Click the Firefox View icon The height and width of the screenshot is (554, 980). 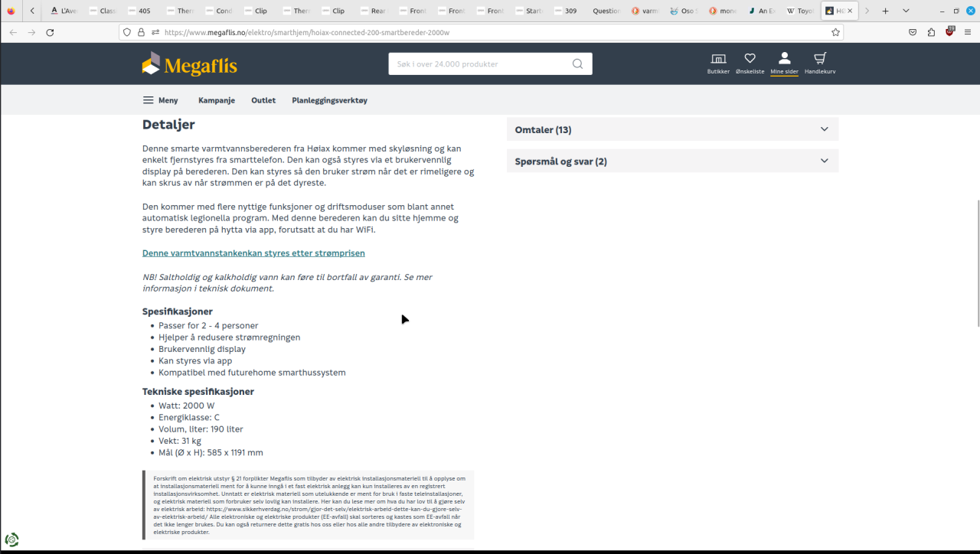click(x=11, y=11)
